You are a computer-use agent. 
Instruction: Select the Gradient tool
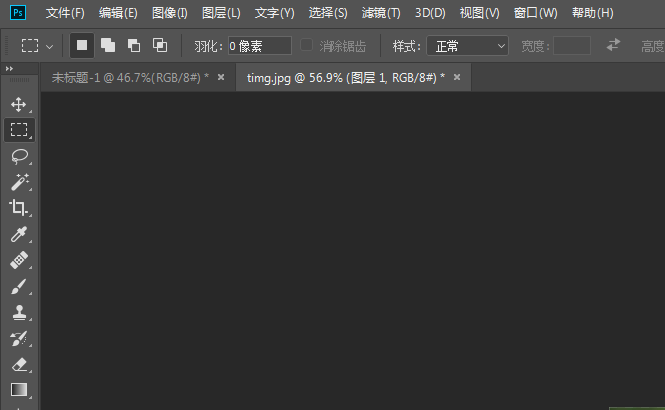coord(19,389)
